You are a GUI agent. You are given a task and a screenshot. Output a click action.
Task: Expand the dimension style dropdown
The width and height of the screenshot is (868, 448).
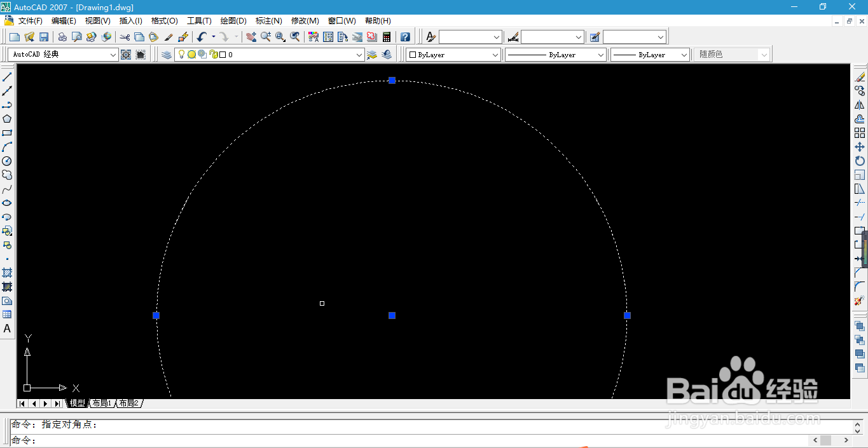[579, 37]
